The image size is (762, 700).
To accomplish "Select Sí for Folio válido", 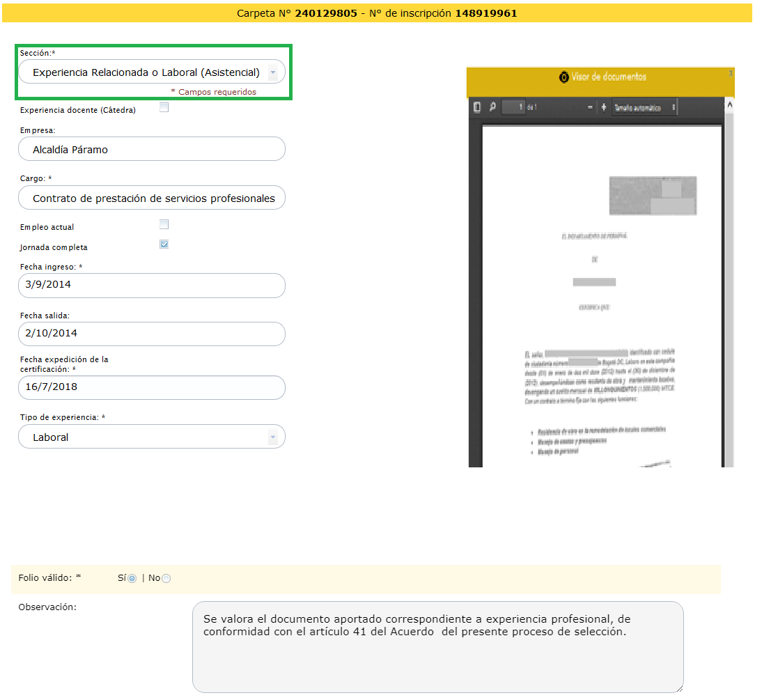I will point(132,578).
